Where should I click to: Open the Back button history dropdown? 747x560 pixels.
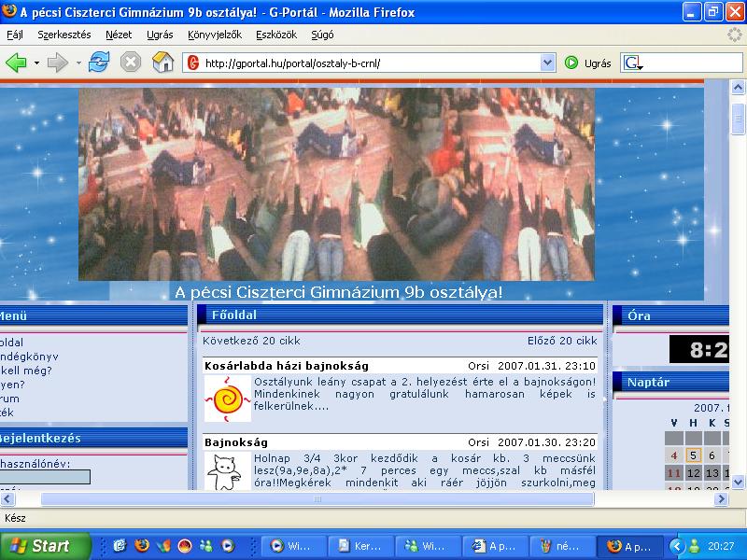click(x=36, y=63)
